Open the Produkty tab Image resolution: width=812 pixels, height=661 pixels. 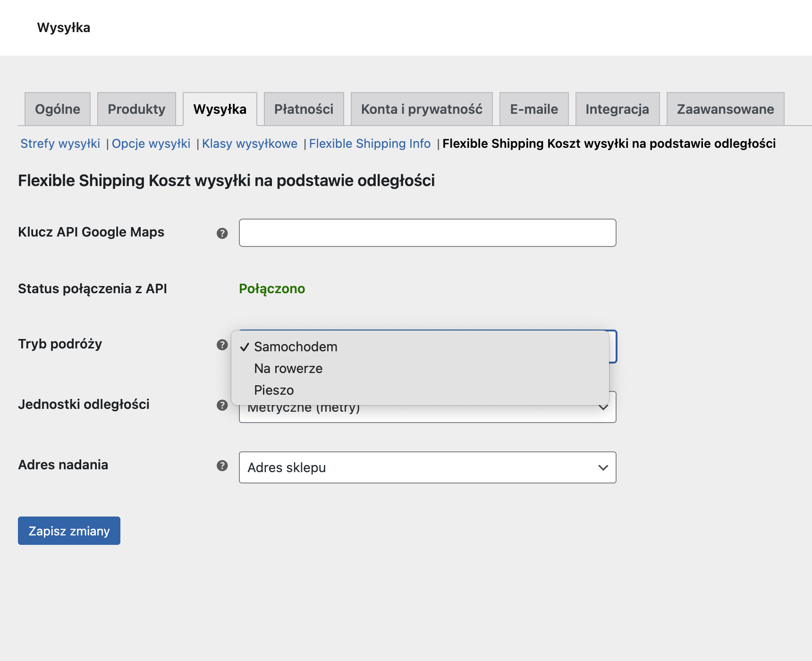click(x=136, y=109)
